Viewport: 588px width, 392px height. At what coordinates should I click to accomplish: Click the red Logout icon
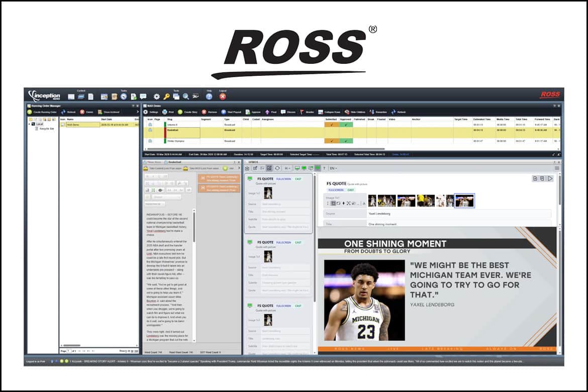pos(223,96)
